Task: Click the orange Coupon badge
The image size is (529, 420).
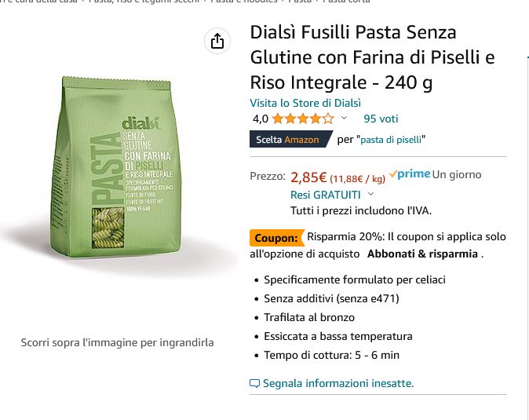Action: coord(276,238)
